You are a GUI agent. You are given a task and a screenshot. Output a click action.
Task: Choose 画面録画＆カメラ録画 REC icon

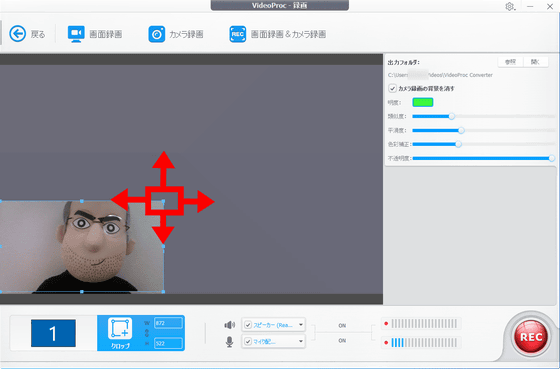tap(238, 34)
